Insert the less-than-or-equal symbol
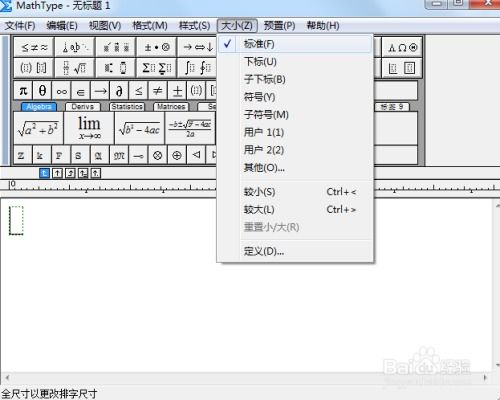The width and height of the screenshot is (500, 400). 139,90
